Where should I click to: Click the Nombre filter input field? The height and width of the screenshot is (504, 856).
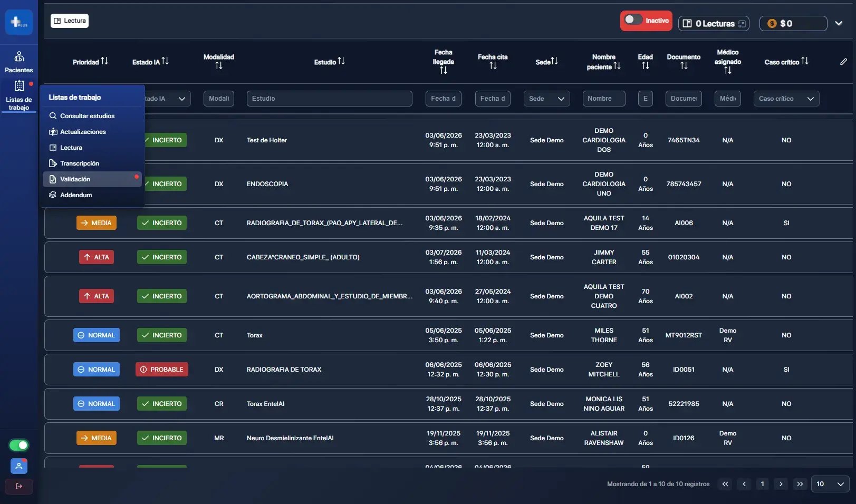604,99
